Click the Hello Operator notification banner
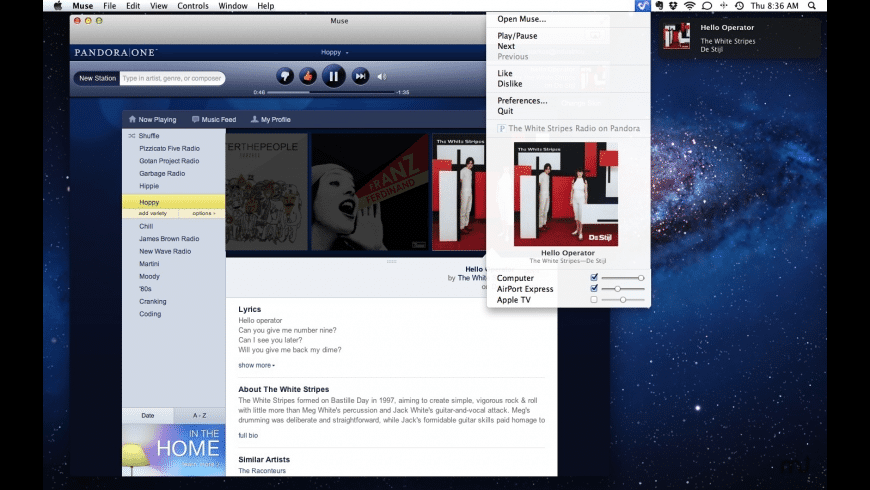Viewport: 870px width, 490px height. pos(739,38)
